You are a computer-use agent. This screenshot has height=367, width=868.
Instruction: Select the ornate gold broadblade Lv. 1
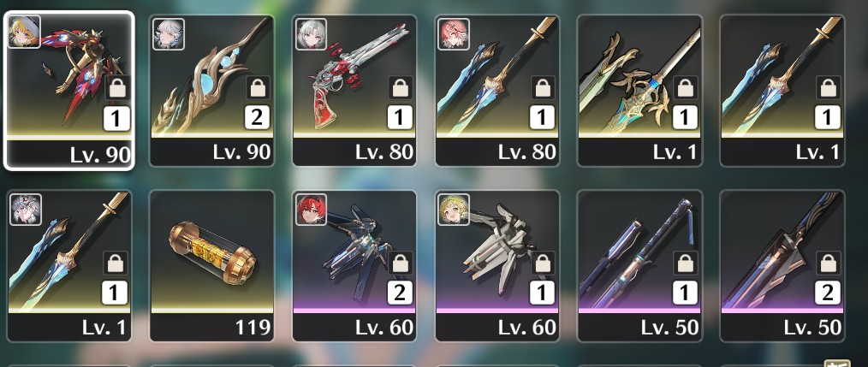640,90
